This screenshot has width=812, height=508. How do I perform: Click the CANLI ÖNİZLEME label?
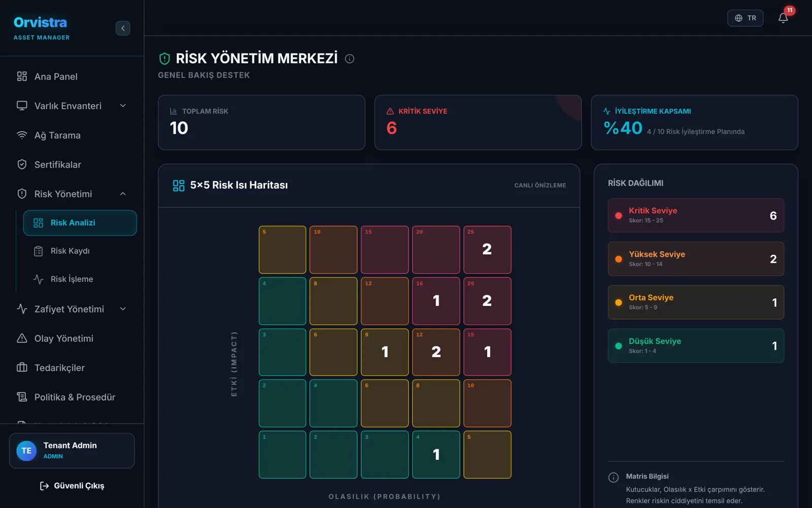540,185
